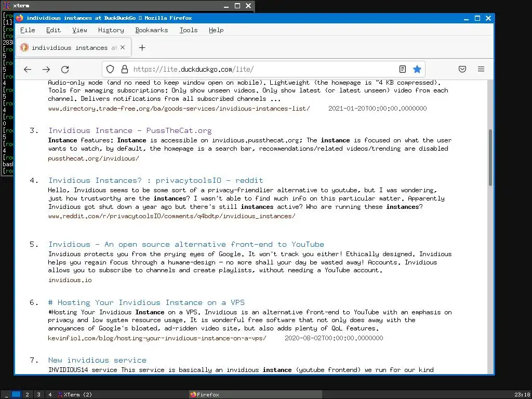
Task: Minimize the xterm window behind Firefox
Action: coord(227,6)
